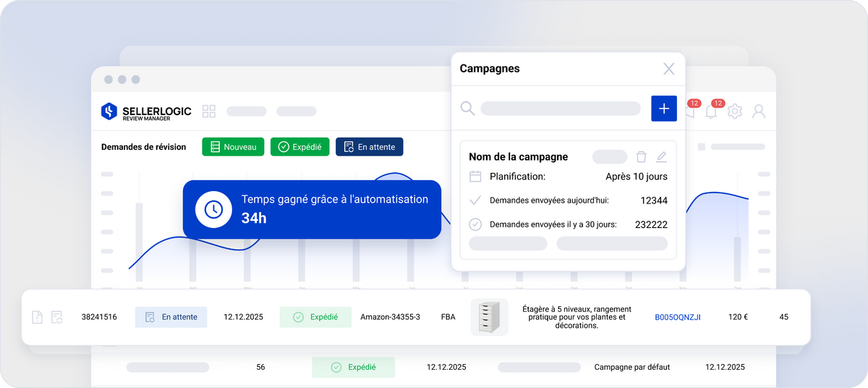Open notifications bell with 12 badge
Viewport: 868px width, 388px height.
point(712,111)
